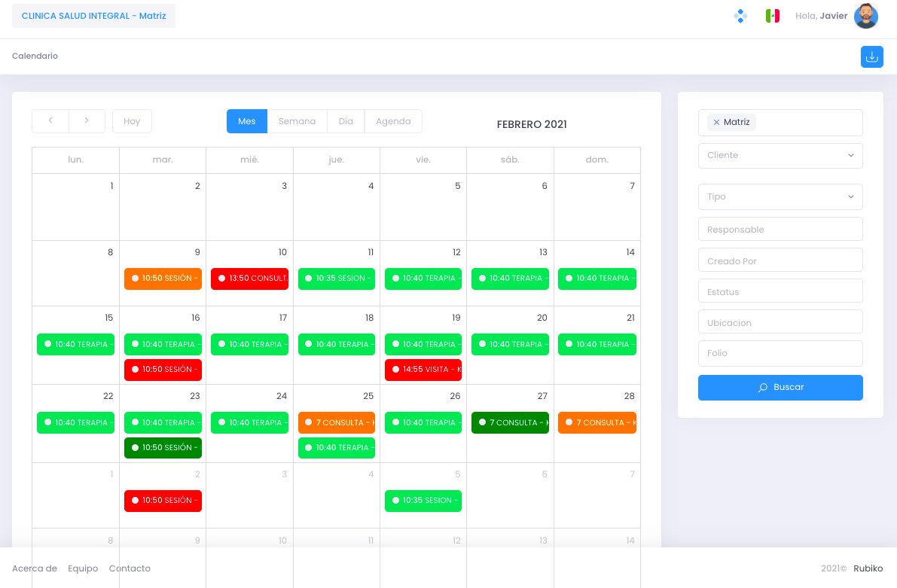Click the Responsable input field
The image size is (897, 588).
pyautogui.click(x=780, y=230)
